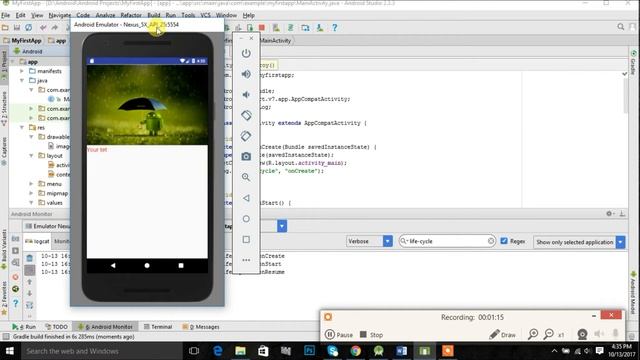Open Microsoft Edge from the taskbar
Image resolution: width=640 pixels, height=360 pixels.
tap(218, 351)
